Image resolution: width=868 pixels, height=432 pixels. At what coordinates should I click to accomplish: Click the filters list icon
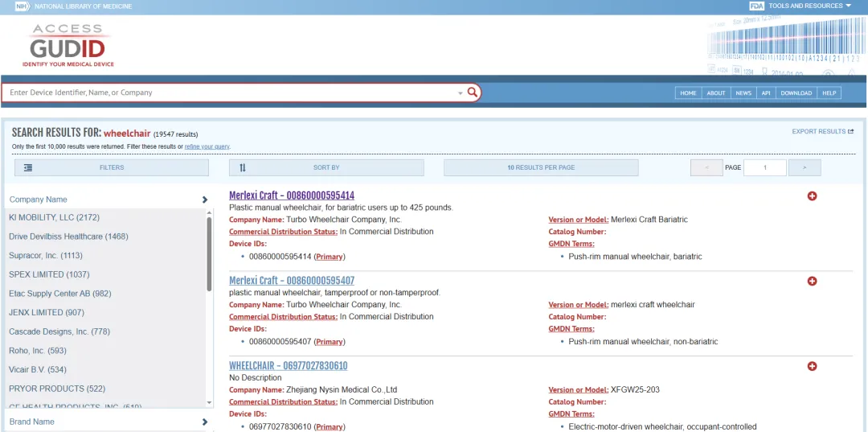coord(27,167)
